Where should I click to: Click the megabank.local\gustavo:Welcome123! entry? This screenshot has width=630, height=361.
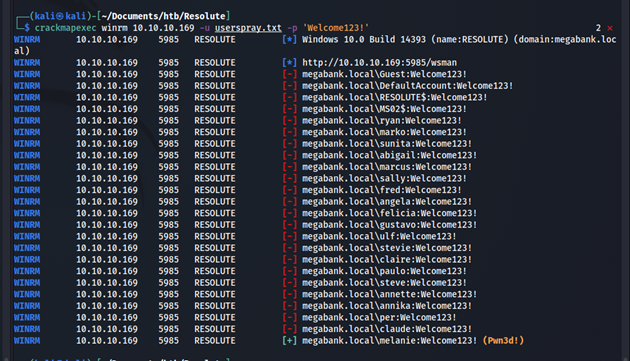pos(390,225)
